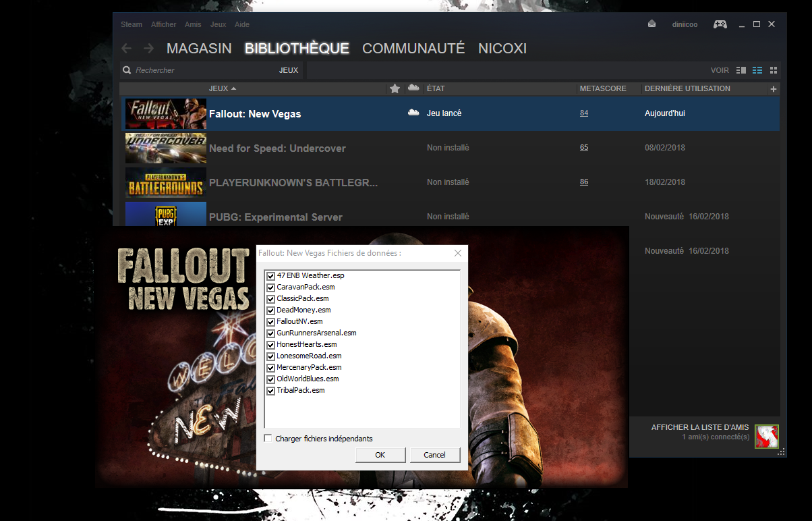Click the add column plus icon
The image size is (812, 521).
click(x=774, y=89)
